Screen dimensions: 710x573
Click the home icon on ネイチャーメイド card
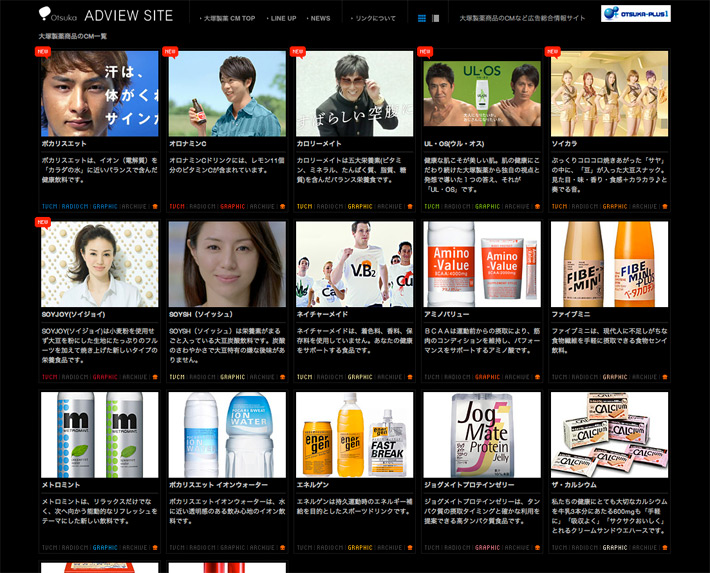pos(410,377)
